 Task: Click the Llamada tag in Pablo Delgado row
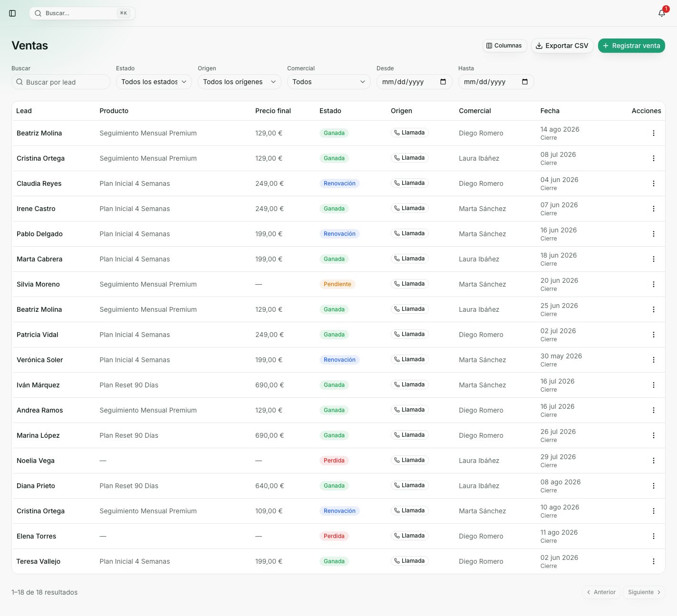tap(409, 233)
